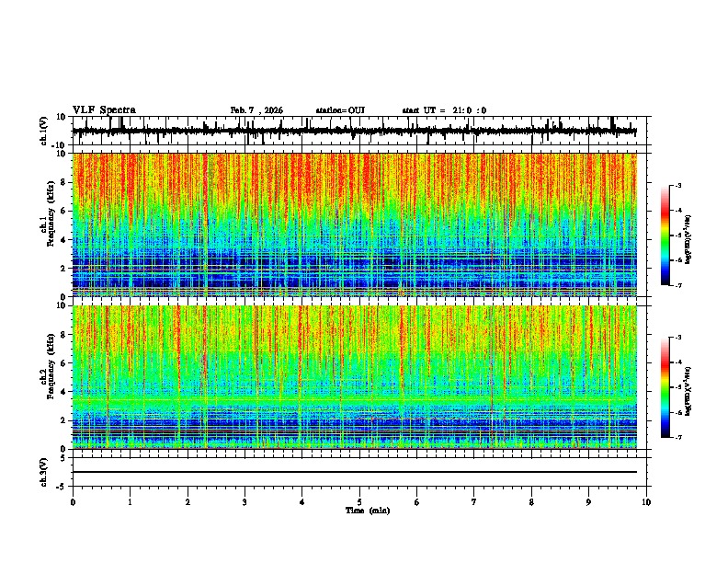Click time axis tick label '7'
This screenshot has width=728, height=563.
pyautogui.click(x=474, y=502)
